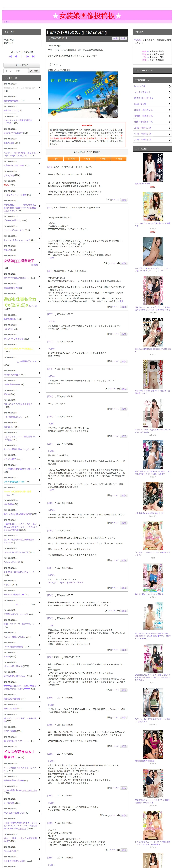This screenshot has height=868, width=174.
Task: Open the 11210.peta2.jp link in post 2564
Action: pos(65,582)
